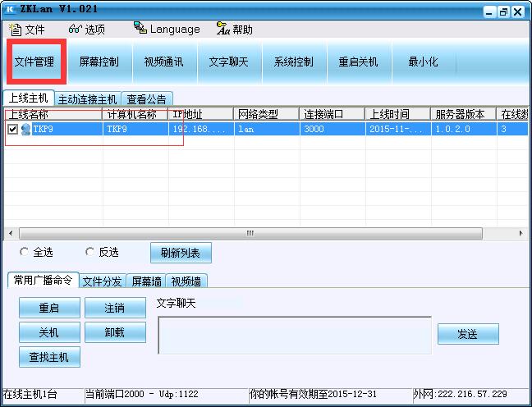Click the ZKLan title bar app icon
Screen dimensions: 532x407
10,9
